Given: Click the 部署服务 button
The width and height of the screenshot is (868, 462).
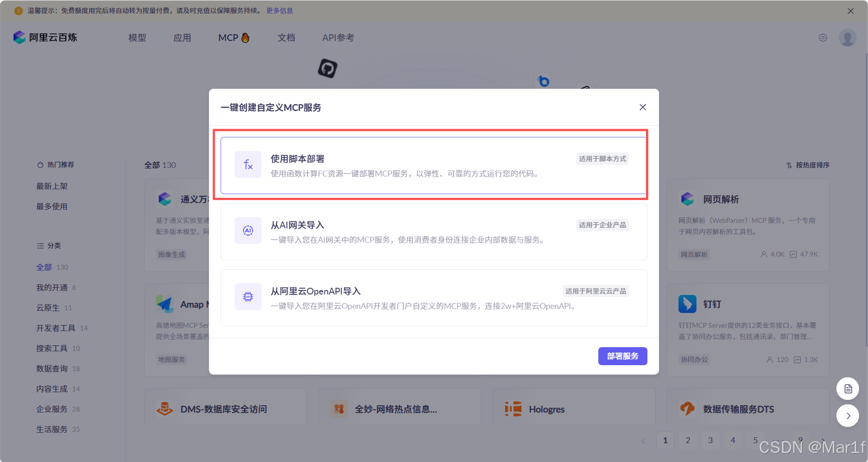Looking at the screenshot, I should [623, 356].
